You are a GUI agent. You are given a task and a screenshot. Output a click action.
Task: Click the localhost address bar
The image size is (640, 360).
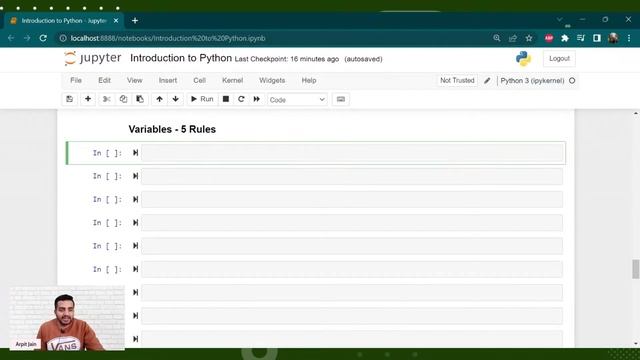(x=273, y=38)
